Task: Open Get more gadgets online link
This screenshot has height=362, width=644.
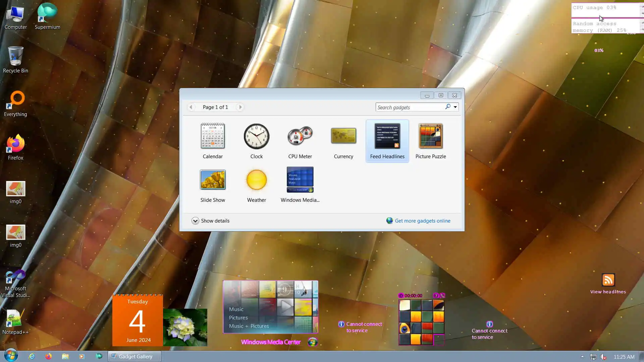Action: point(422,221)
